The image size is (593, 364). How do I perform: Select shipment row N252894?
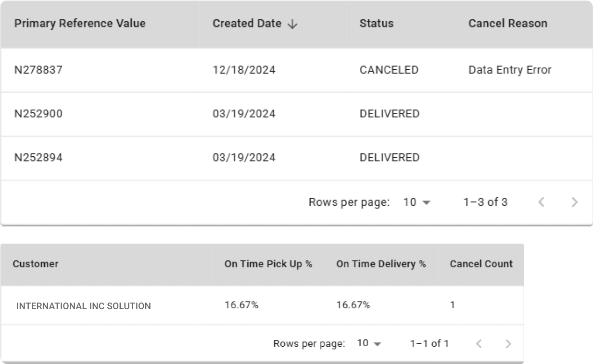pos(38,158)
